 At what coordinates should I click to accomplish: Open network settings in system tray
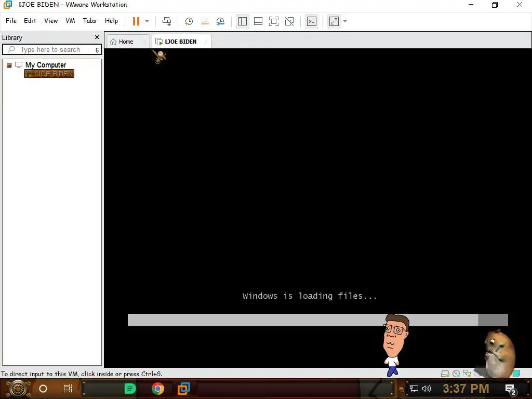pos(414,389)
